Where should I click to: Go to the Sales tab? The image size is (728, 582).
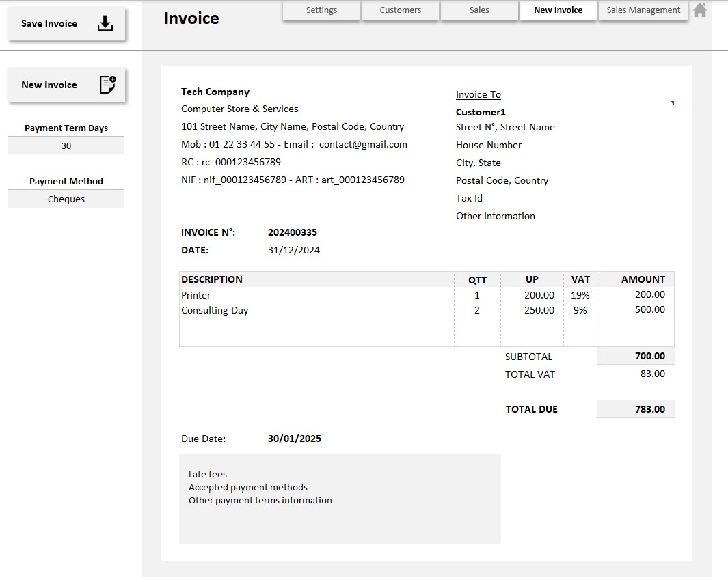(x=478, y=10)
